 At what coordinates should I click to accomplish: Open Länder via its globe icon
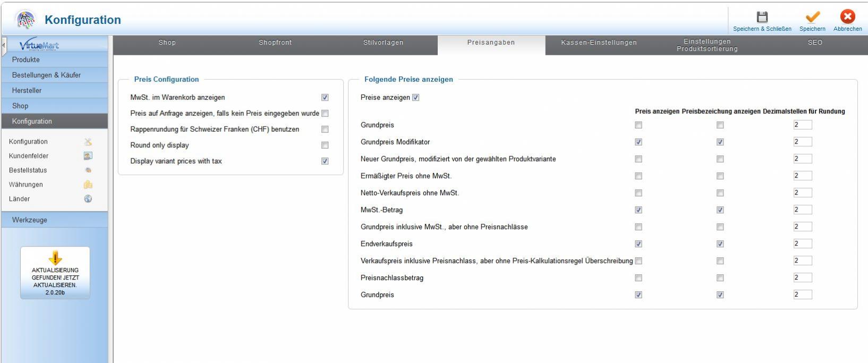click(x=88, y=199)
